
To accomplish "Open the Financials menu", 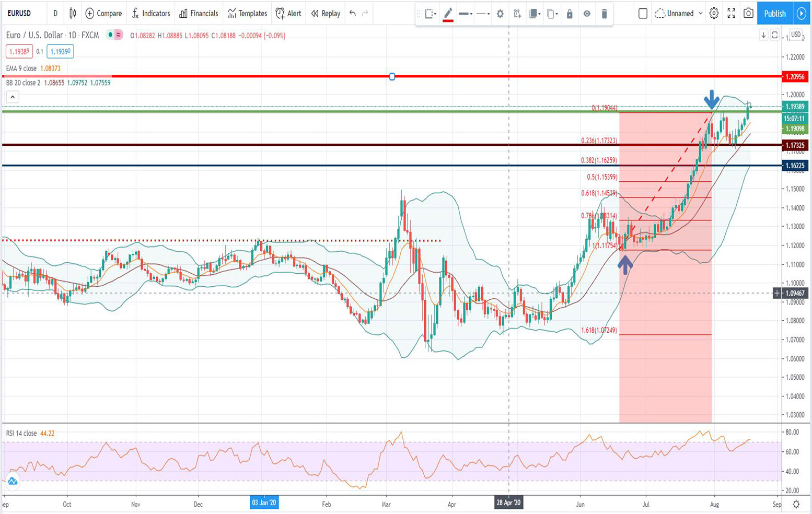I will click(x=199, y=14).
